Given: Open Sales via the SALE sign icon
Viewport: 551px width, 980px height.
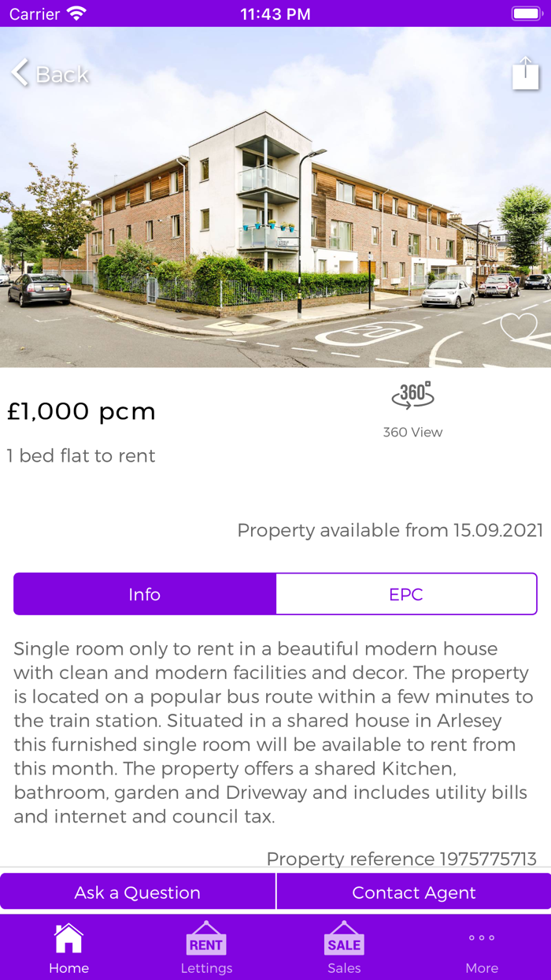Looking at the screenshot, I should coord(344,942).
